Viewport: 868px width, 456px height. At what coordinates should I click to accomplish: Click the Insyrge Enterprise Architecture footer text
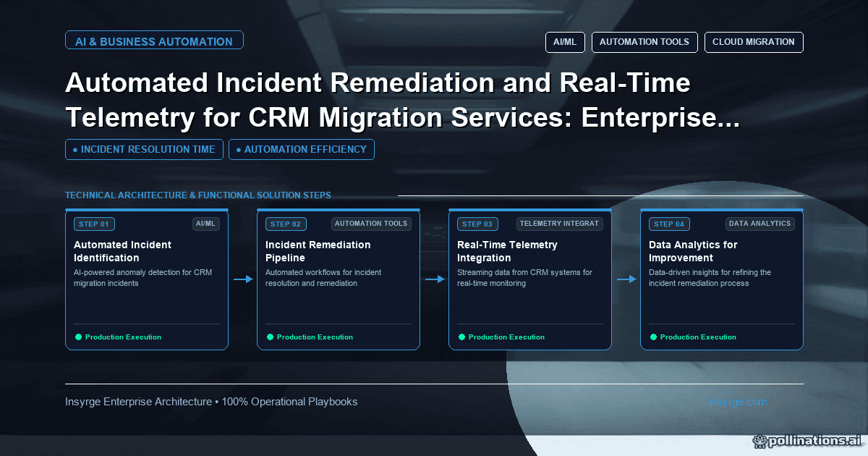(211, 402)
